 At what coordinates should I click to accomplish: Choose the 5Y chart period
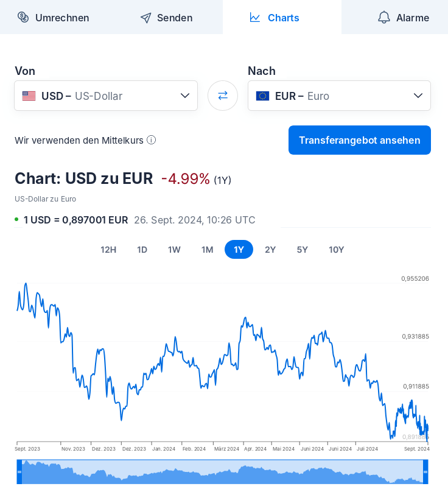click(302, 250)
